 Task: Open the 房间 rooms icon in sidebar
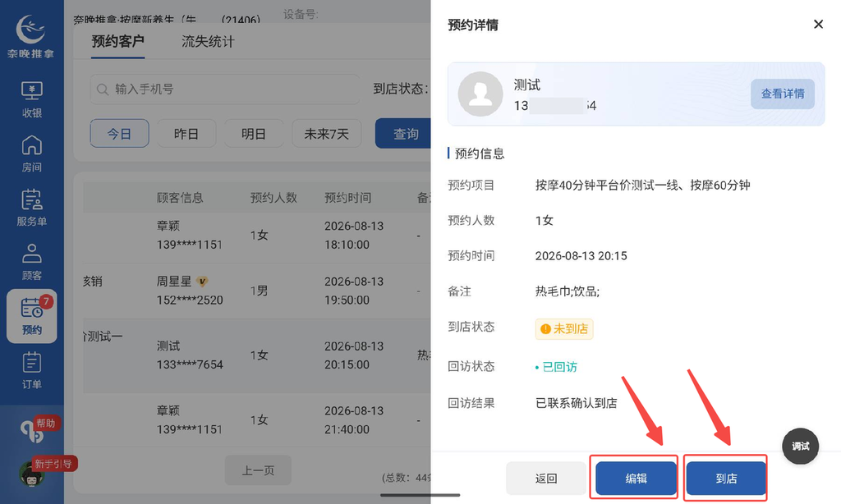(32, 153)
